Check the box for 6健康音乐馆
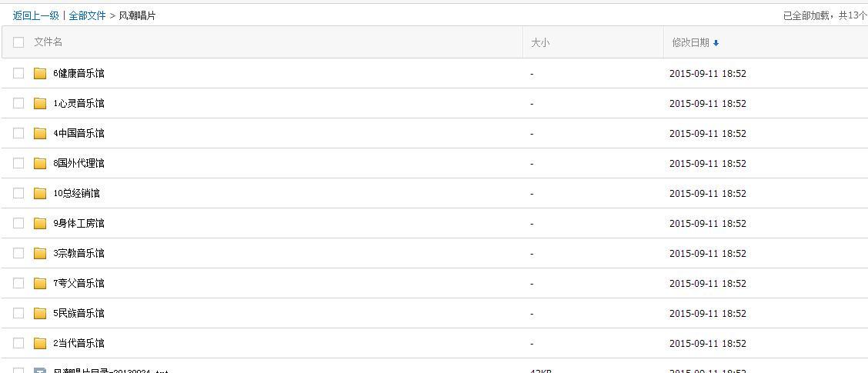This screenshot has width=868, height=373. point(18,73)
